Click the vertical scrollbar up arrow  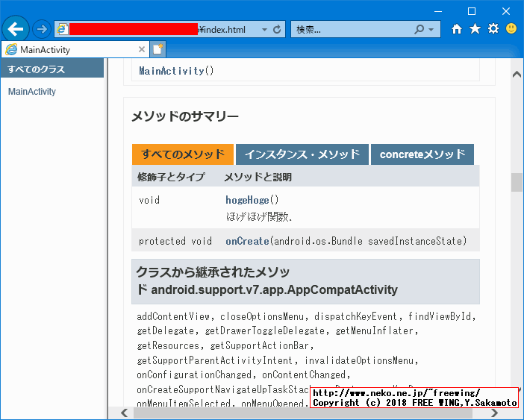click(x=517, y=74)
